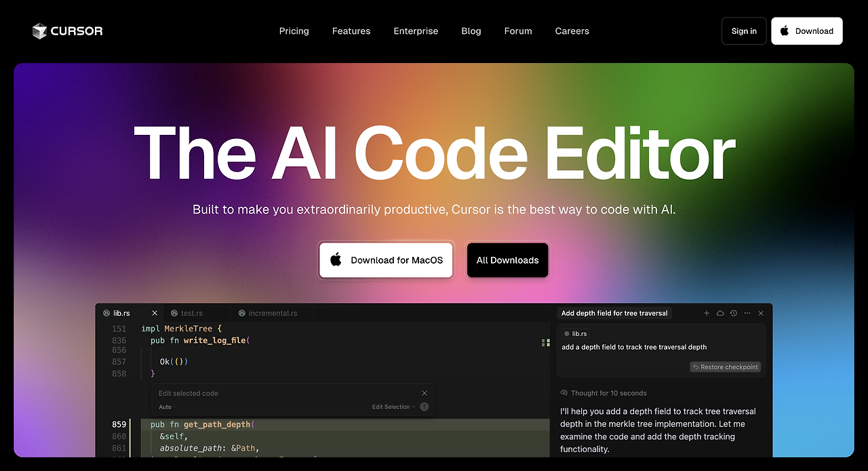Click 'pub fn write_log_file(' code line

[201, 340]
